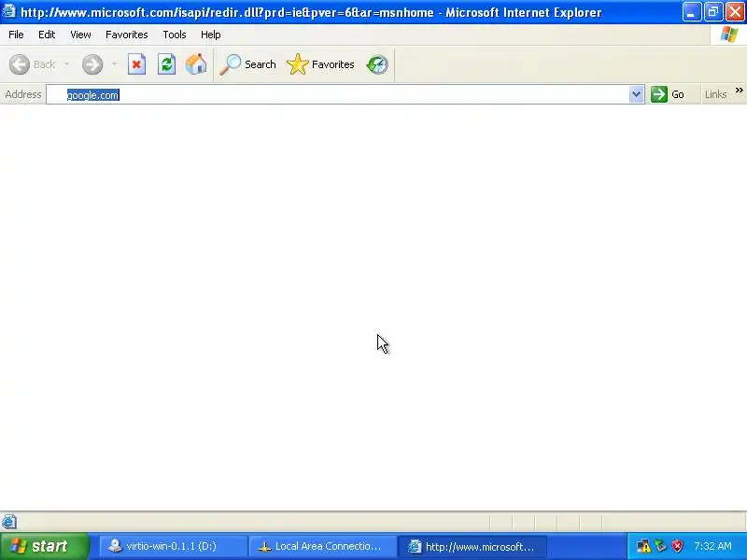Click the network warning tray icon
Viewport: 747px width, 560px height.
(643, 546)
